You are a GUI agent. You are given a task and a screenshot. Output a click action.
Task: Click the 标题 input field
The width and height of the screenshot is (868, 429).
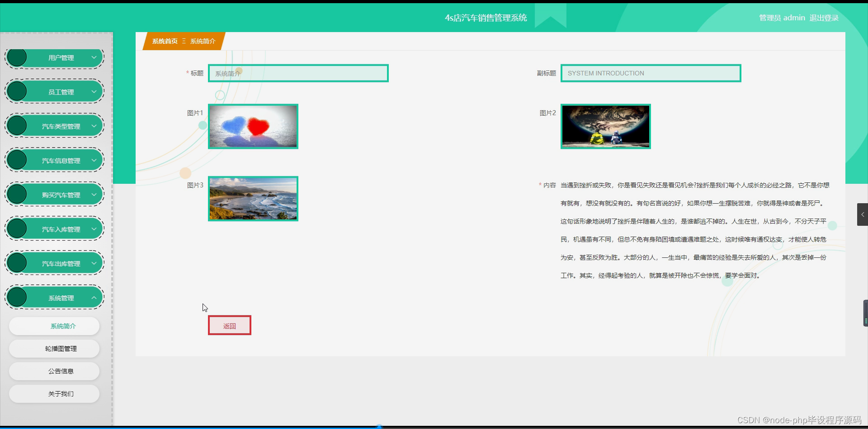coord(298,73)
